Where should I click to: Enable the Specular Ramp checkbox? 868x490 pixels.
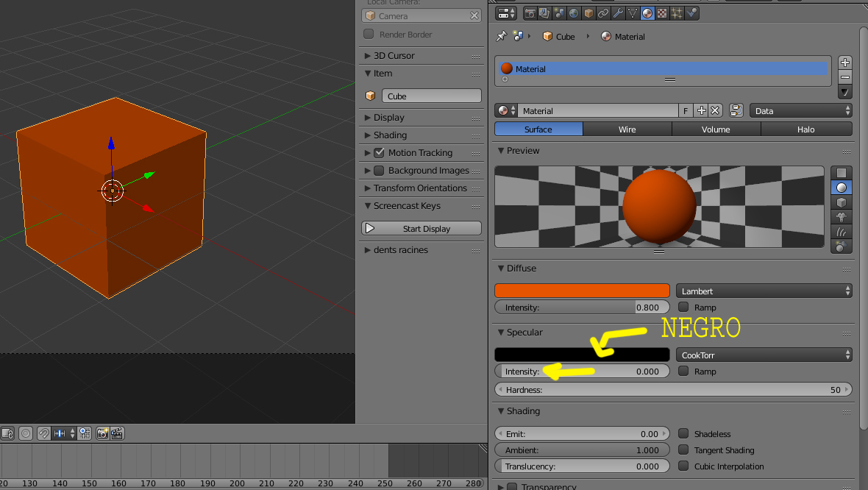(x=683, y=372)
